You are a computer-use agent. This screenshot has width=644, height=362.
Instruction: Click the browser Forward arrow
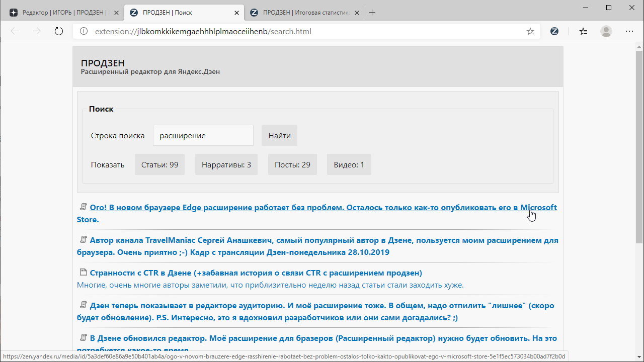pyautogui.click(x=37, y=31)
